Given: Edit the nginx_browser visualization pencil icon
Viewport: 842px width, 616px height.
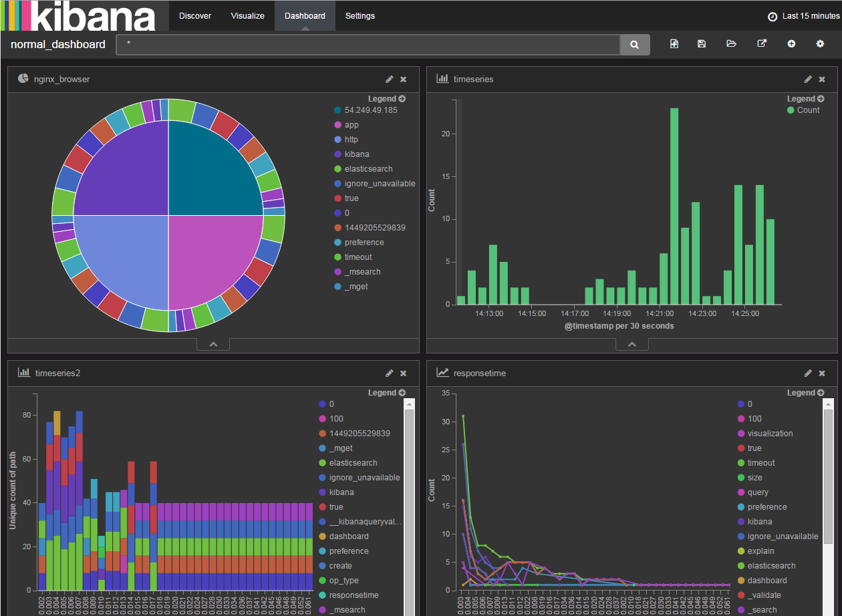Looking at the screenshot, I should pyautogui.click(x=389, y=79).
